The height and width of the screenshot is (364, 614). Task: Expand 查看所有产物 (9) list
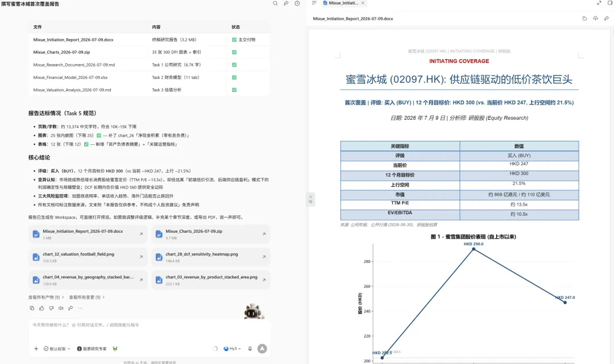(46, 297)
